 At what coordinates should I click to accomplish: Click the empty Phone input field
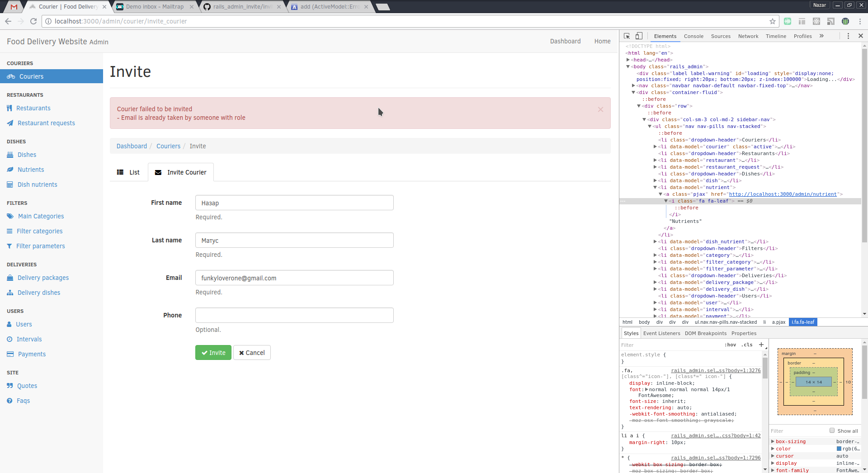[x=294, y=315]
